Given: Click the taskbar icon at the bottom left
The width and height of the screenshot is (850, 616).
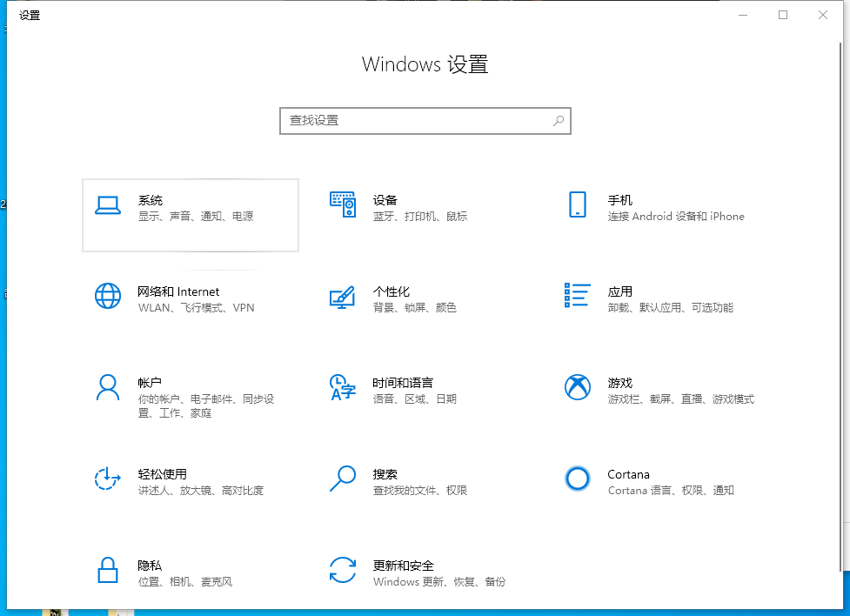Looking at the screenshot, I should tap(52, 613).
